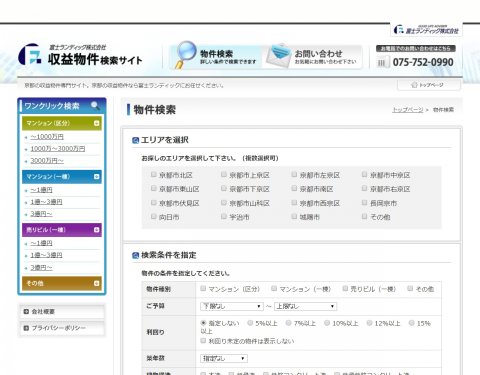Expand the 売りビル(一棟) plus icon
This screenshot has height=375, width=480.
coord(96,230)
